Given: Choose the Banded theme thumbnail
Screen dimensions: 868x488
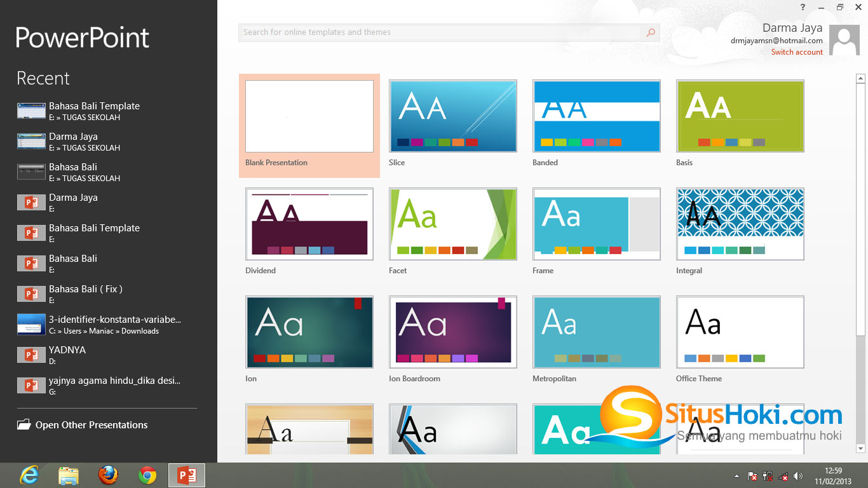Looking at the screenshot, I should click(x=597, y=116).
